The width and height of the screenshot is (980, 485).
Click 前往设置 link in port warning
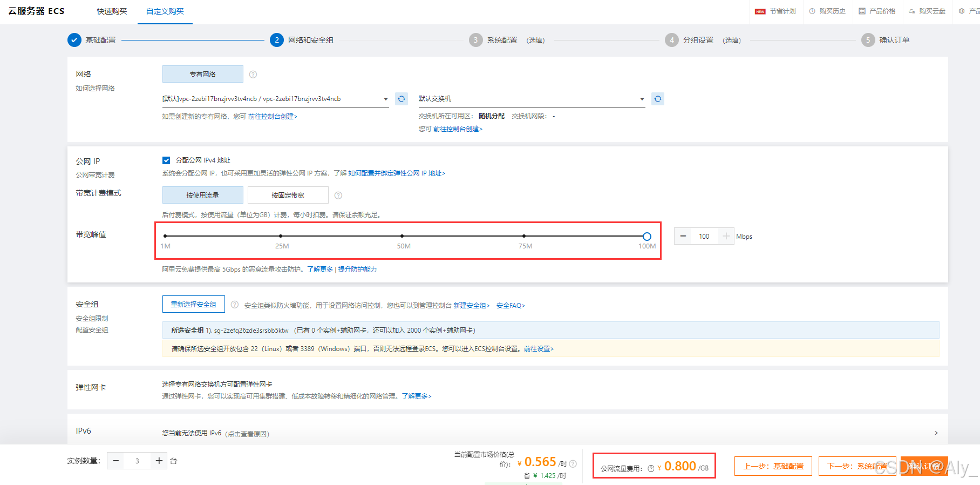539,349
